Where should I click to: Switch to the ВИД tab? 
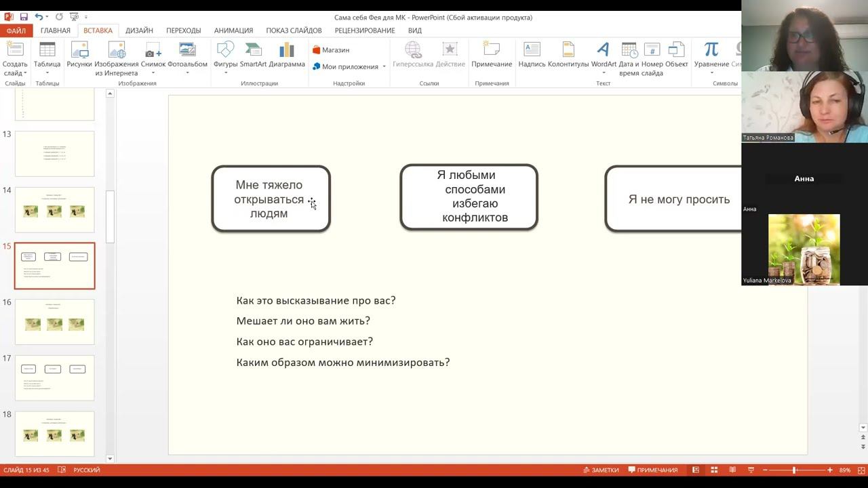(415, 30)
